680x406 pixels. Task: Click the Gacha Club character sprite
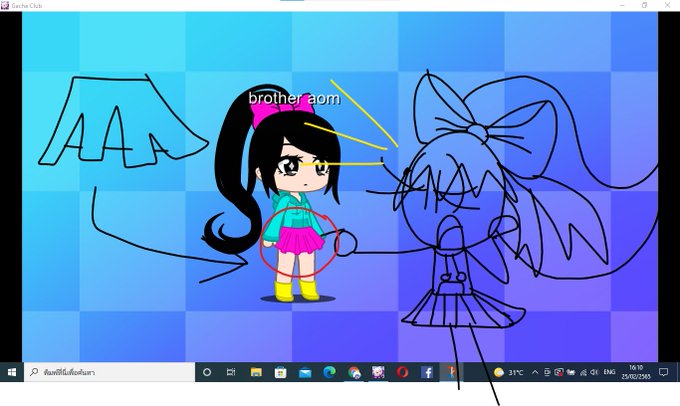pyautogui.click(x=278, y=193)
